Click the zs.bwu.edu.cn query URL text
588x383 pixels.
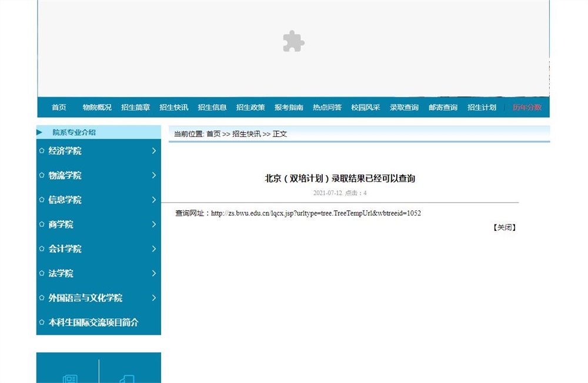coord(316,213)
